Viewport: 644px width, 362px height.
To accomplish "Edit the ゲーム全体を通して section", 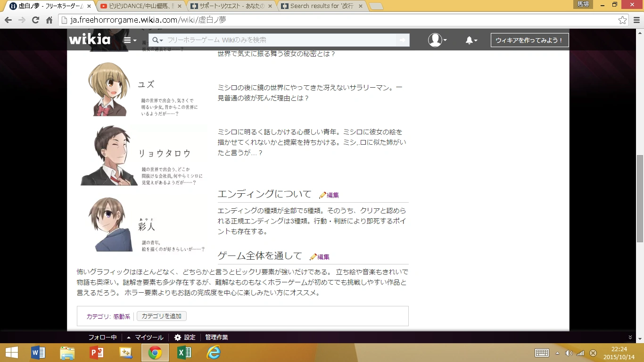I will click(320, 257).
